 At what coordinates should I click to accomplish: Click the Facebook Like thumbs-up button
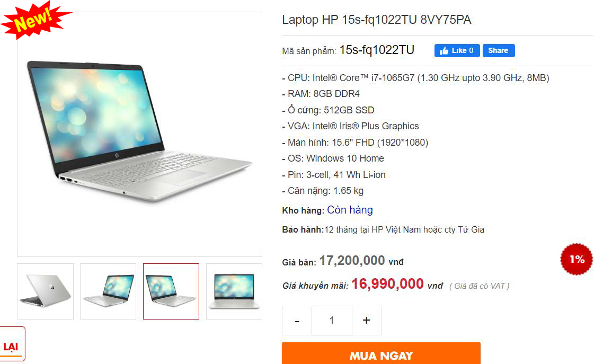(457, 50)
